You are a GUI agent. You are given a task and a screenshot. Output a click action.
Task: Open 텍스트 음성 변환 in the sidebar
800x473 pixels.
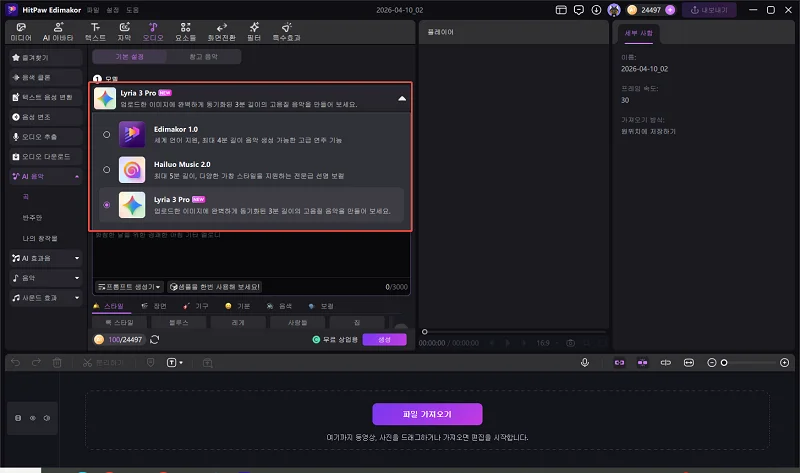(x=46, y=97)
